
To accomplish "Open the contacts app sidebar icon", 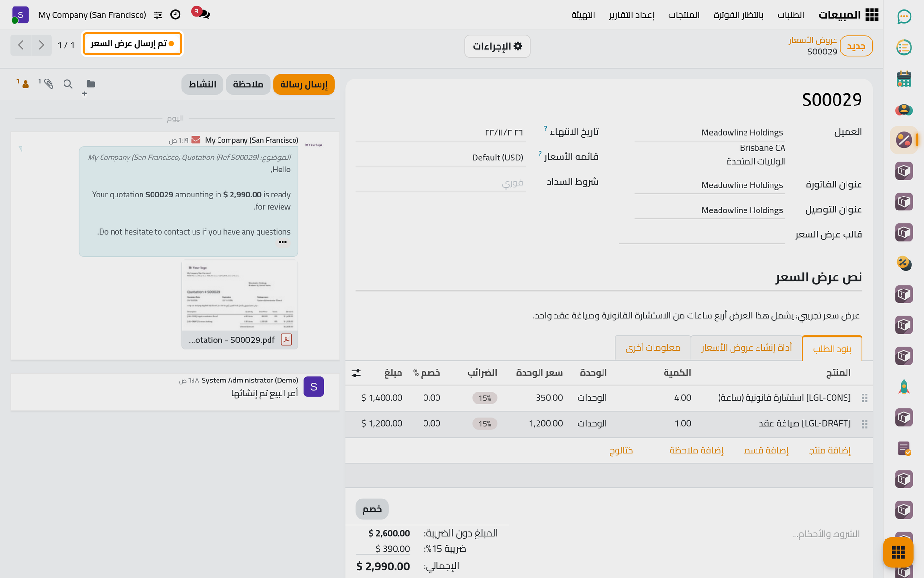I will 904,109.
